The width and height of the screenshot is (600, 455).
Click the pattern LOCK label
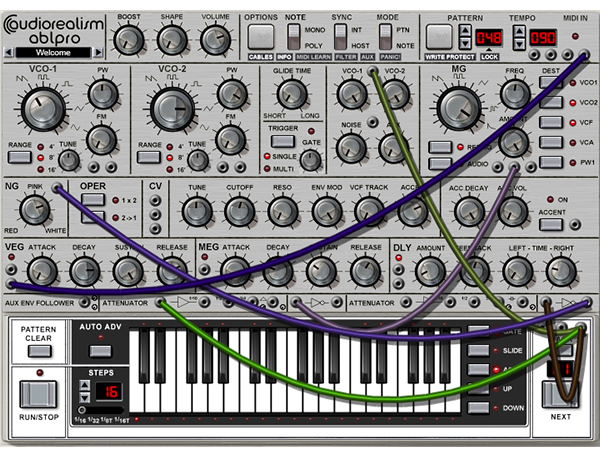click(x=489, y=57)
